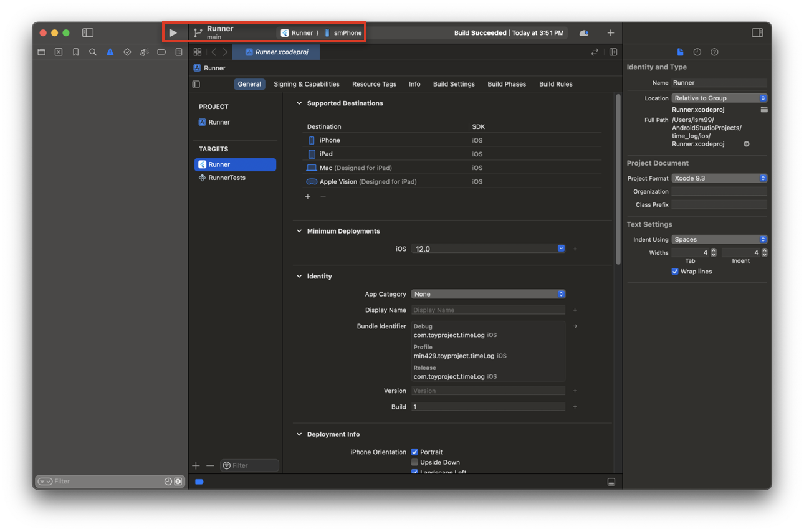
Task: Click the Display Name input field
Action: click(489, 310)
